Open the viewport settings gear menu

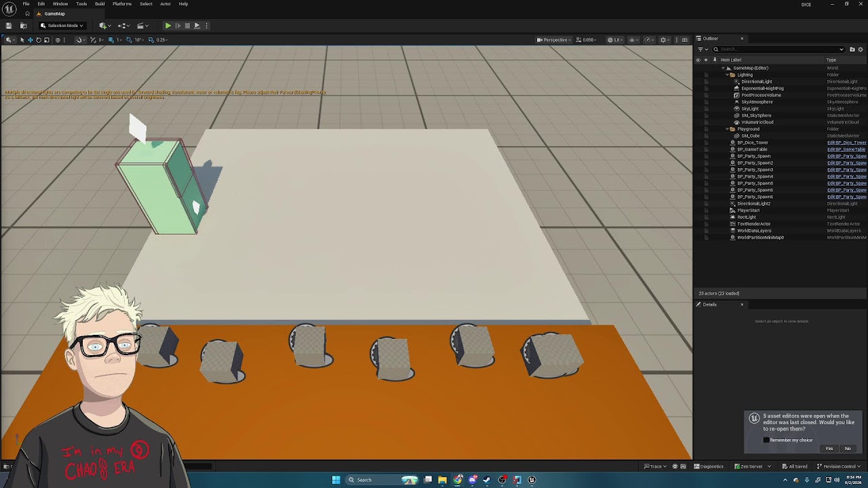pos(665,40)
